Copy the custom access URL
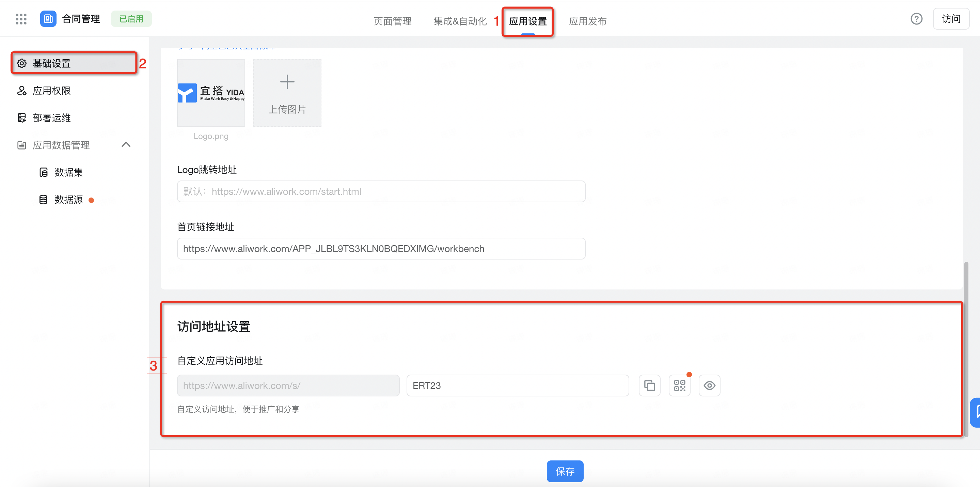Viewport: 980px width, 487px height. click(x=649, y=386)
